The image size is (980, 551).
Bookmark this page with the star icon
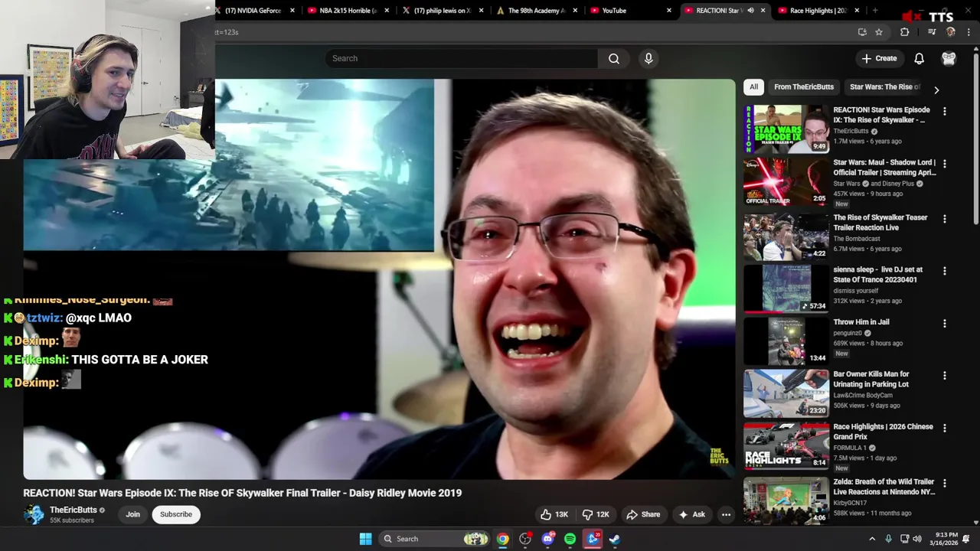[x=879, y=32]
